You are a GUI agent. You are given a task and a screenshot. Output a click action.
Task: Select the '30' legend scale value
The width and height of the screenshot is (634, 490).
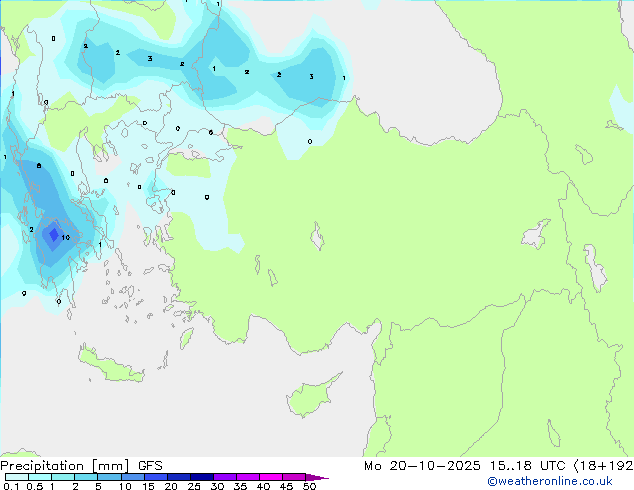217,486
